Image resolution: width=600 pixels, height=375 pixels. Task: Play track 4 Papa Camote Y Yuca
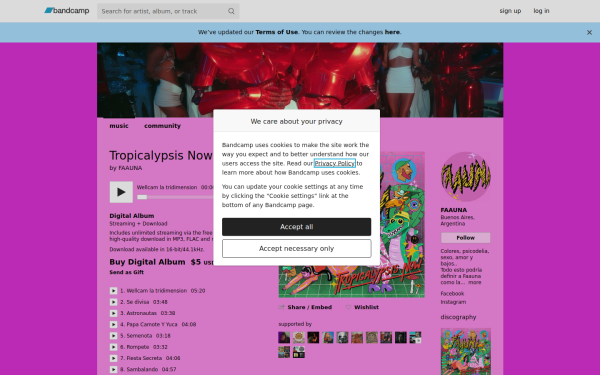[113, 324]
